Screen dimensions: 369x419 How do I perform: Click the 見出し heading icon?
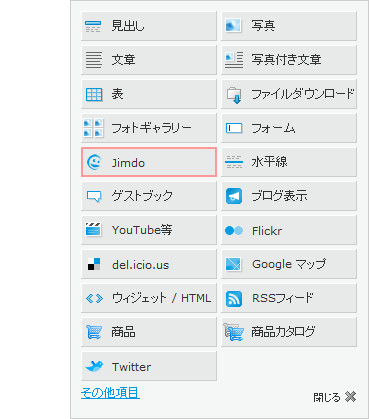(x=93, y=26)
